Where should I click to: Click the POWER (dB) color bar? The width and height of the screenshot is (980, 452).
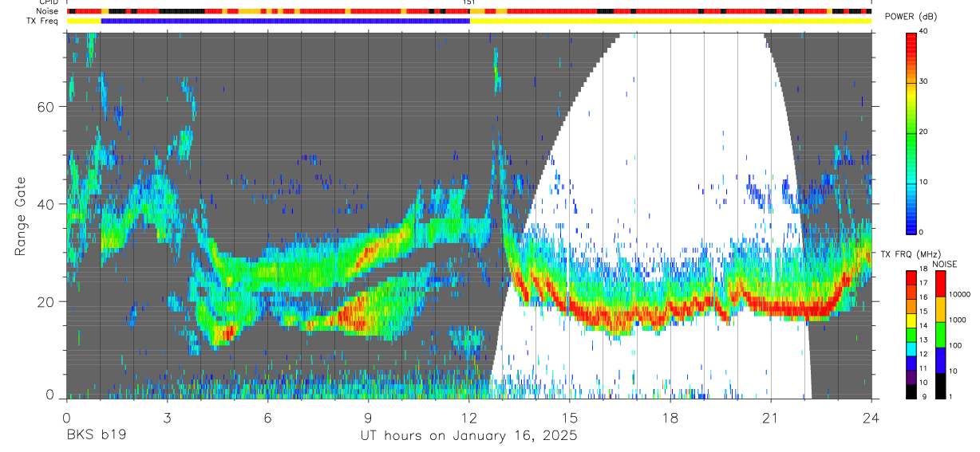(x=911, y=132)
